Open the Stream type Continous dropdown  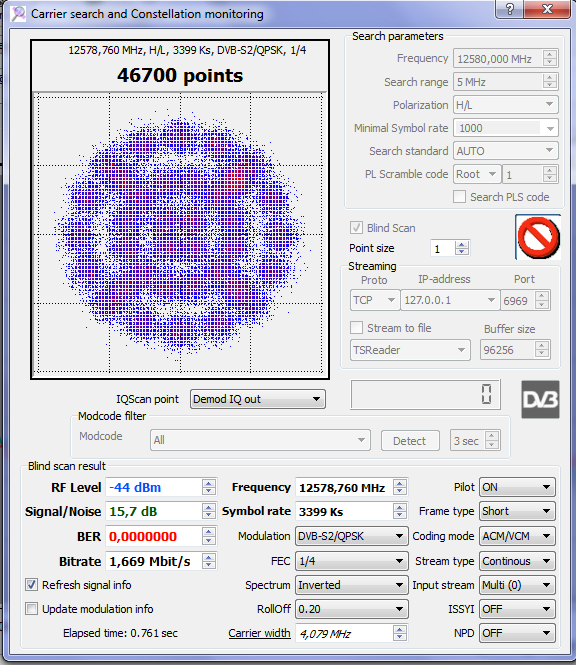point(517,561)
